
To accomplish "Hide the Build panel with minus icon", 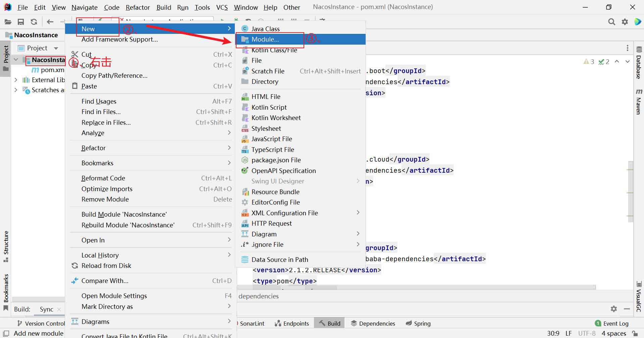I will tap(627, 309).
